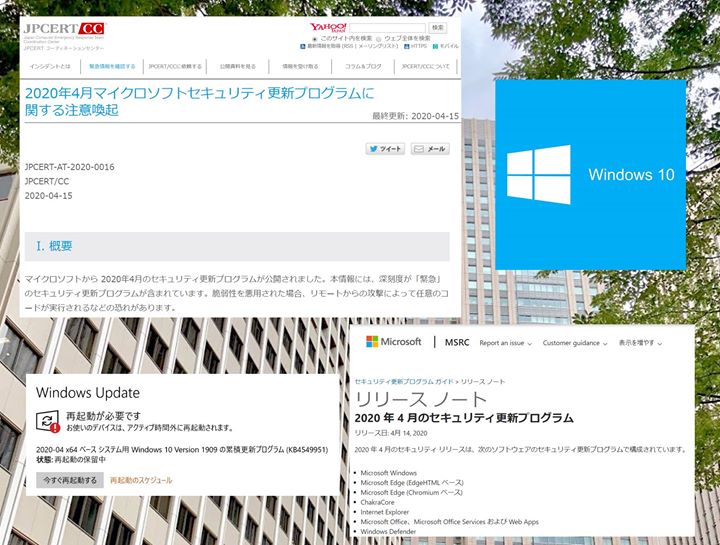
Task: Click the Windows Update restart warning icon
Action: (48, 421)
